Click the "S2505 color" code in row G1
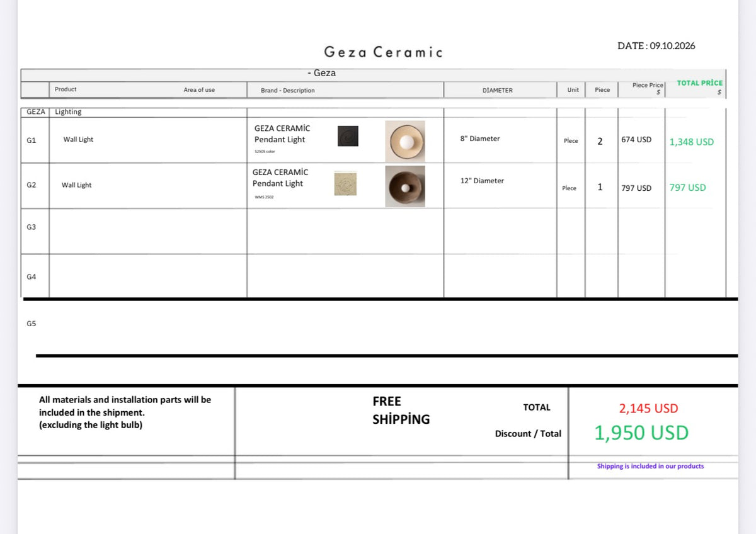This screenshot has width=756, height=534. coord(265,152)
